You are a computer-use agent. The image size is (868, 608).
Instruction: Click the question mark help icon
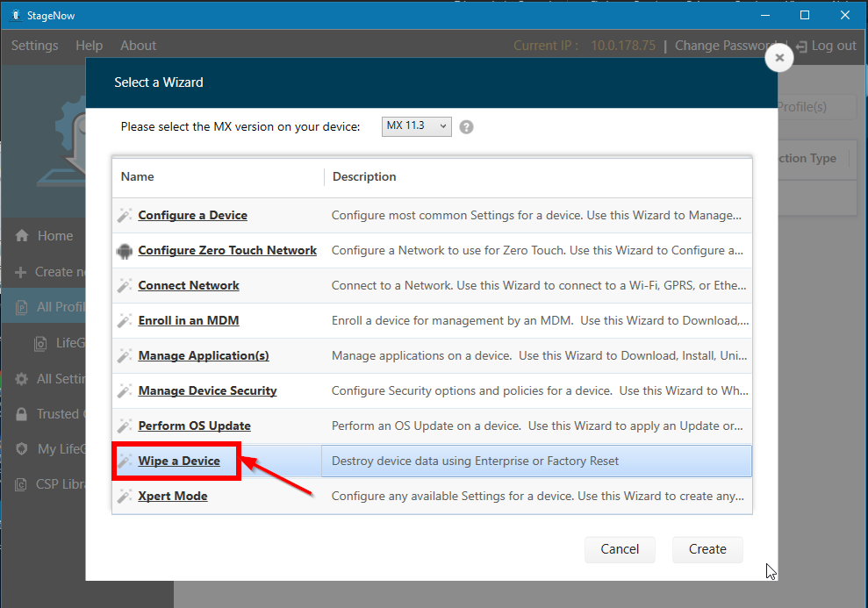466,126
